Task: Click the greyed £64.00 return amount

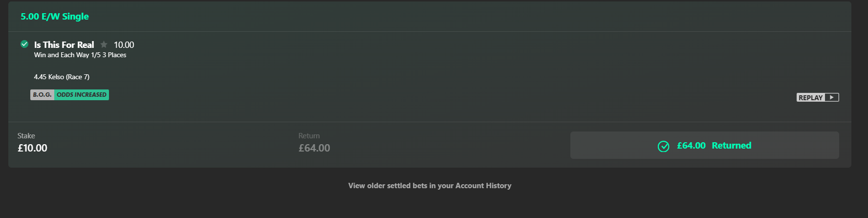Action: point(314,148)
